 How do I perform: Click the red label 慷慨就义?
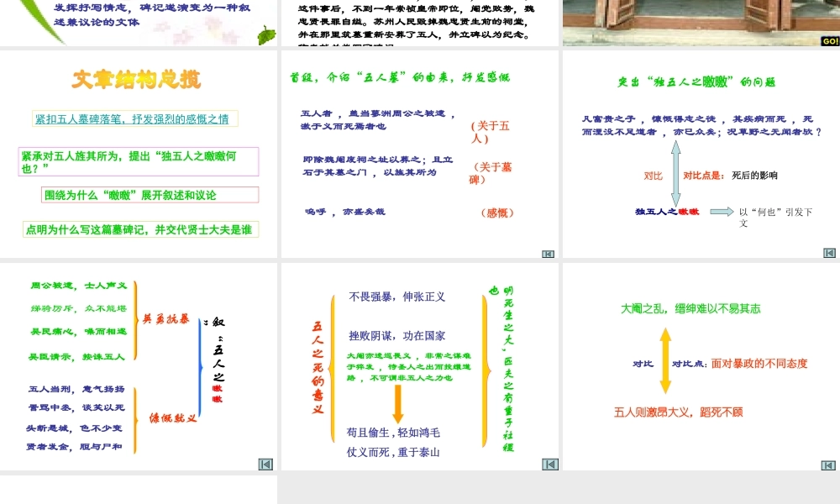coord(173,418)
